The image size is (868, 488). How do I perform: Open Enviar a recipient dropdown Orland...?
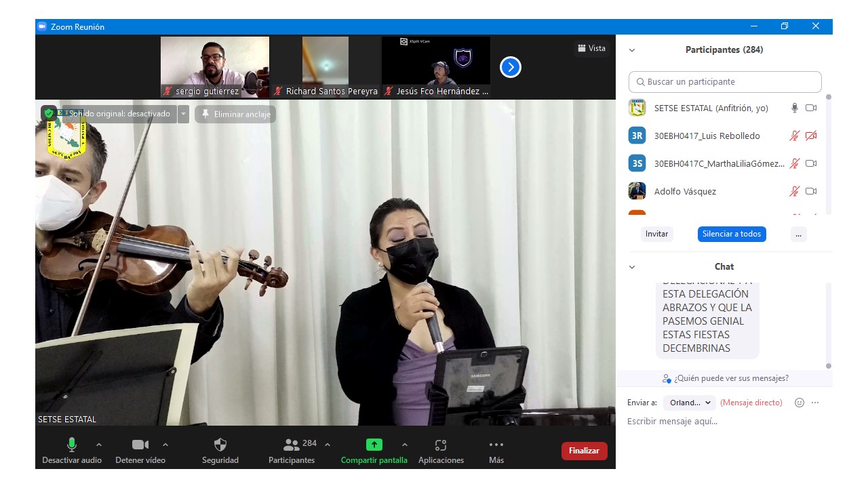(690, 403)
